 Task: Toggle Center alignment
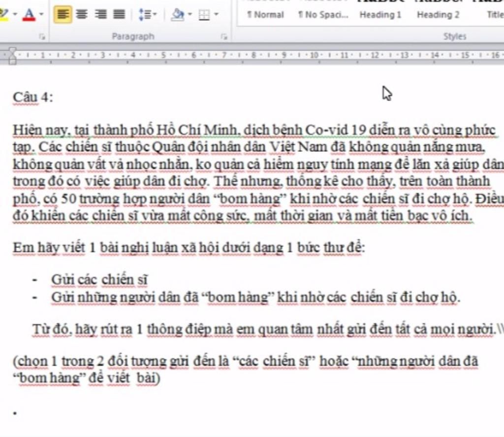pyautogui.click(x=82, y=14)
